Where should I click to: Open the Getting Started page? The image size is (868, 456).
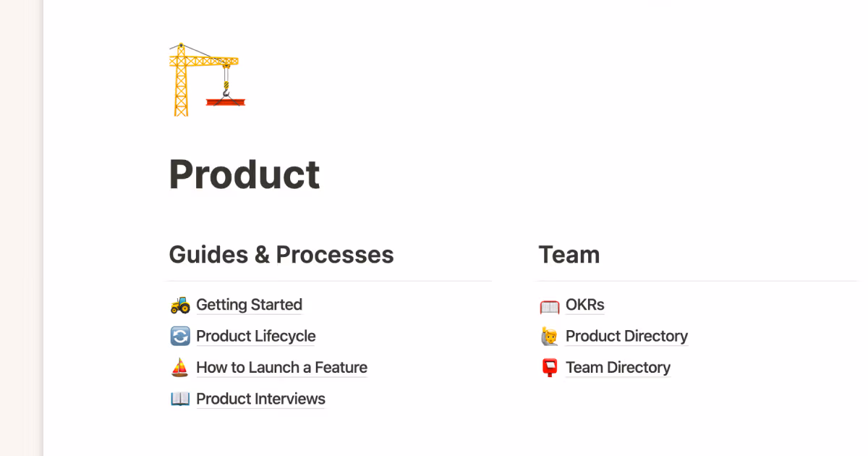[249, 305]
